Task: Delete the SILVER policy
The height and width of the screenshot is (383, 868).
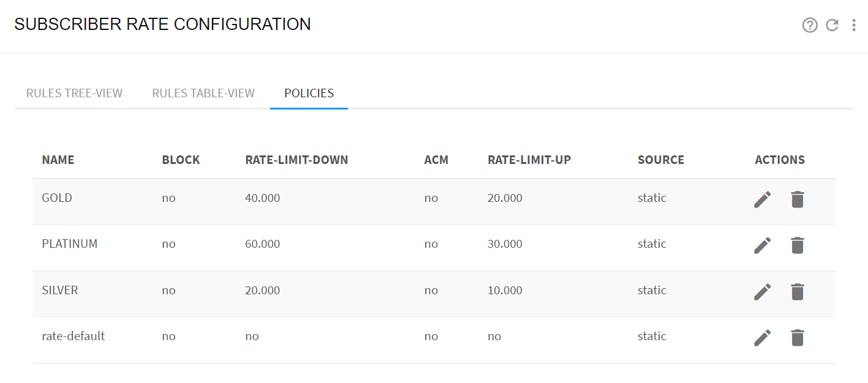Action: pyautogui.click(x=797, y=291)
